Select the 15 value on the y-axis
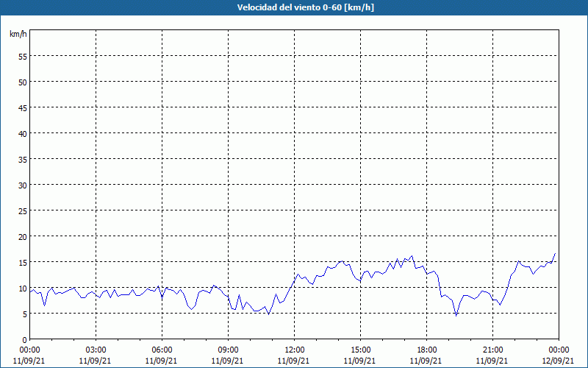Viewport: 588px width, 368px height. [23, 262]
